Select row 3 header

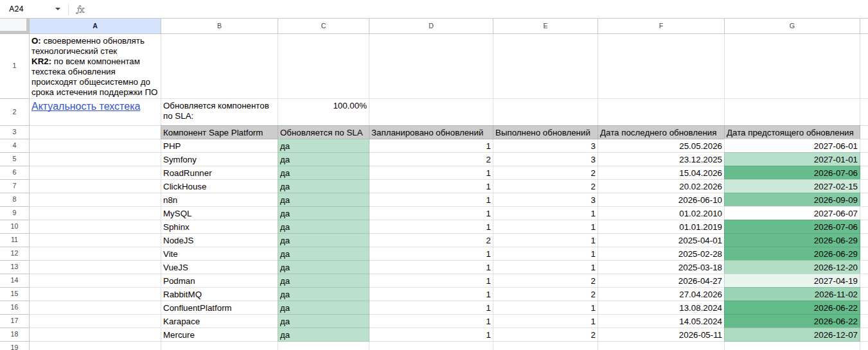pos(14,132)
